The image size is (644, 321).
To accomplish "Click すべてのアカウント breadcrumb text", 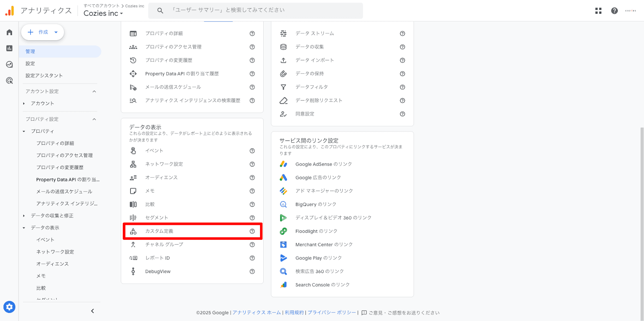I will point(101,6).
